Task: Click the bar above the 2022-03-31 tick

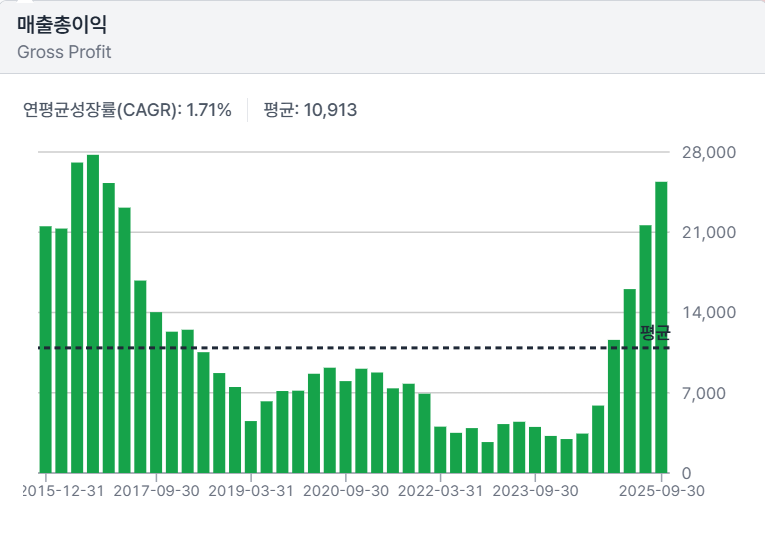Action: point(440,449)
